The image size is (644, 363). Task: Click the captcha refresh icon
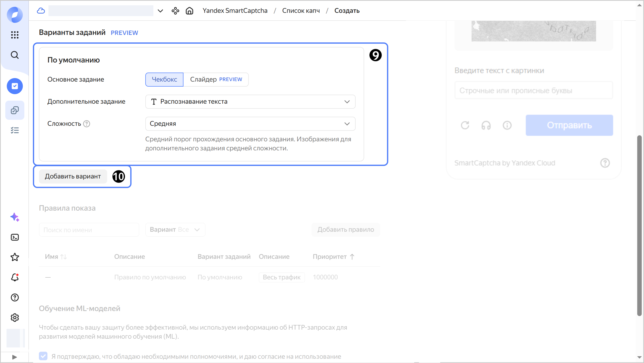[x=465, y=125]
